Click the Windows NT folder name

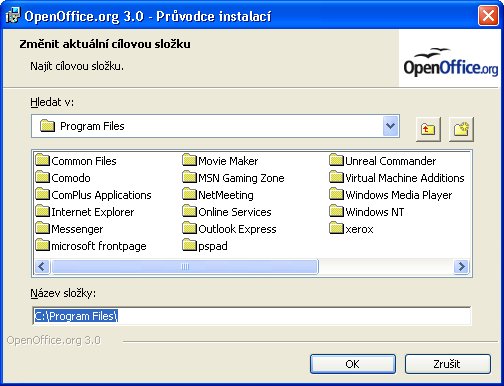(375, 212)
